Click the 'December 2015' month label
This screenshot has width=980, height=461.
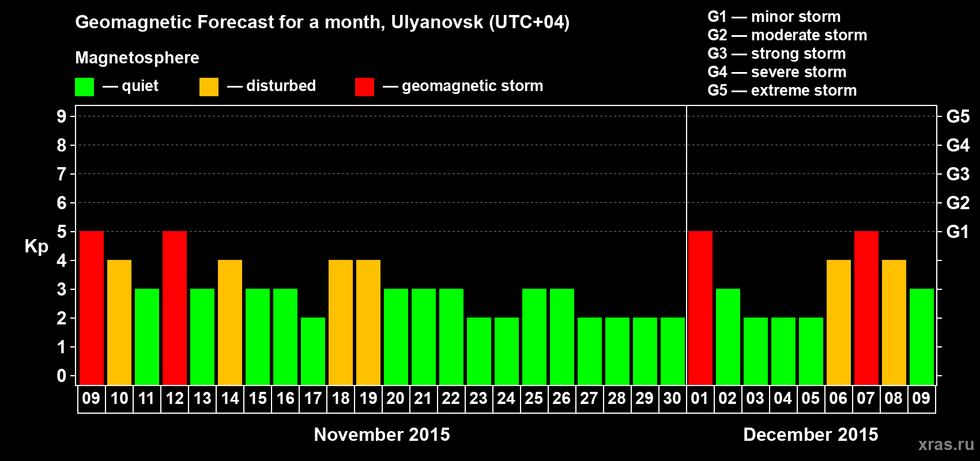tap(811, 434)
